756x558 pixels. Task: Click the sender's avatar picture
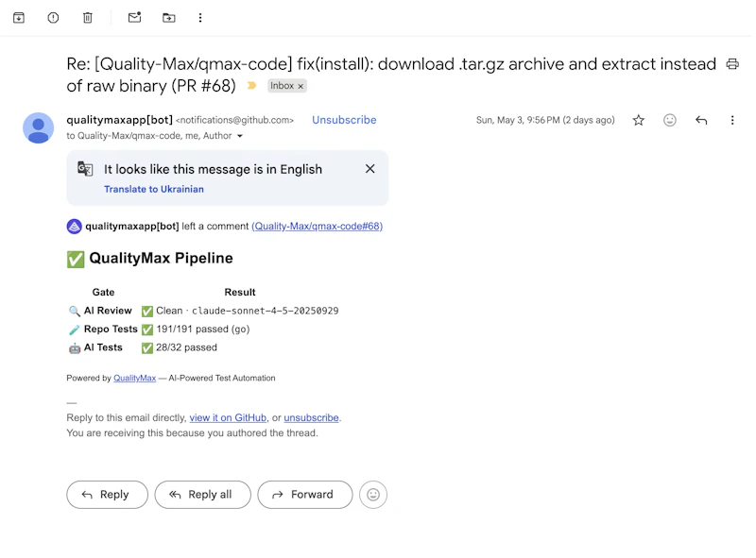pos(38,127)
